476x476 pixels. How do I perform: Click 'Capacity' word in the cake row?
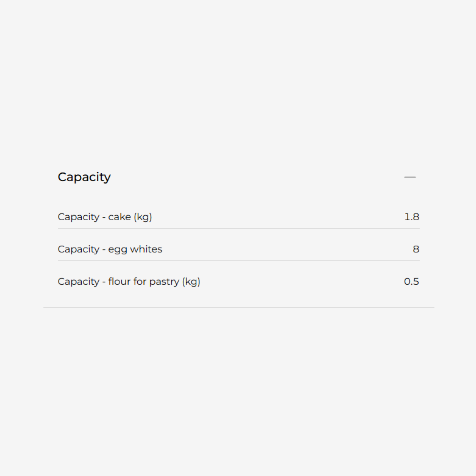point(78,217)
